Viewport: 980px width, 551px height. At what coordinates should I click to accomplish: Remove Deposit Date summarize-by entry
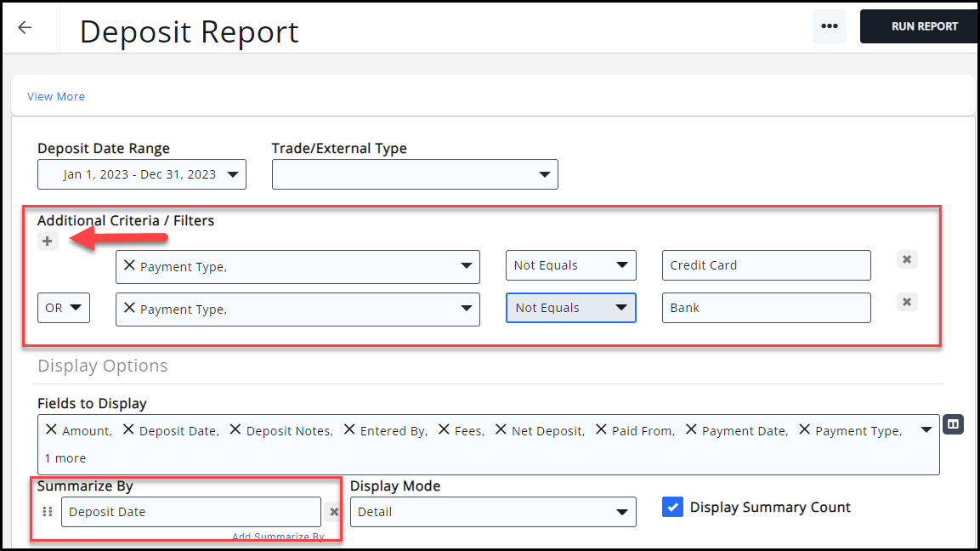(x=334, y=512)
